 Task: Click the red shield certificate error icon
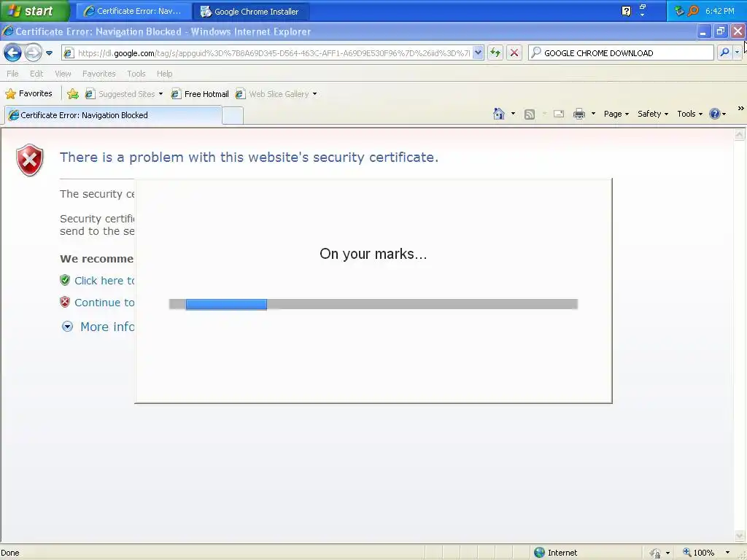[x=29, y=160]
